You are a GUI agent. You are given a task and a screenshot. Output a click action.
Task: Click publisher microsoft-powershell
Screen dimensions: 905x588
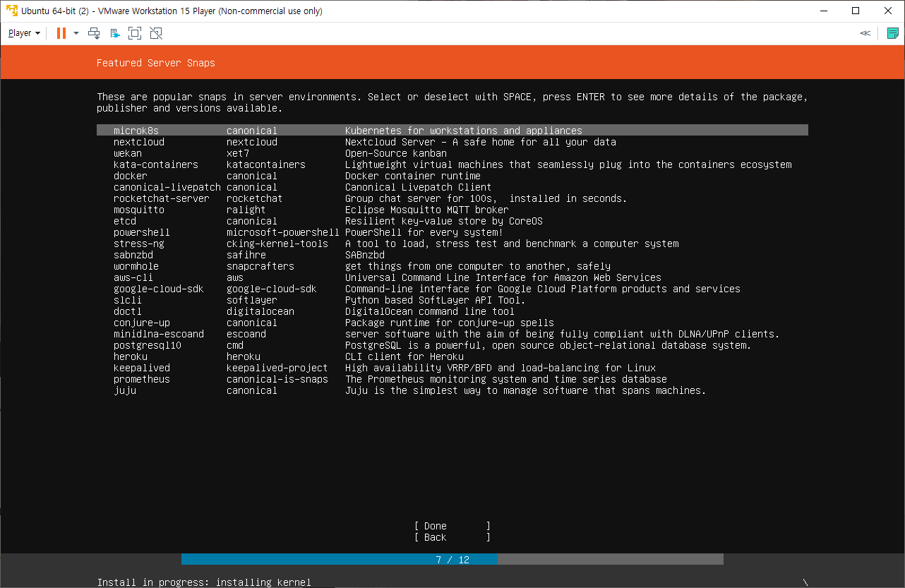click(283, 232)
